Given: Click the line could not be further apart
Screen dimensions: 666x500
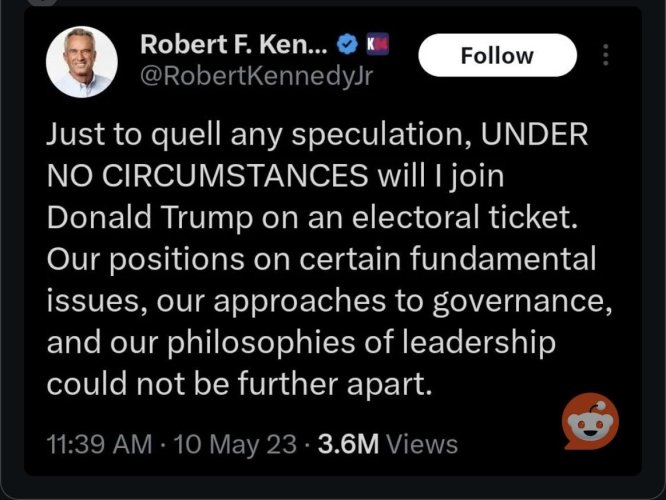Looking at the screenshot, I should point(239,384).
